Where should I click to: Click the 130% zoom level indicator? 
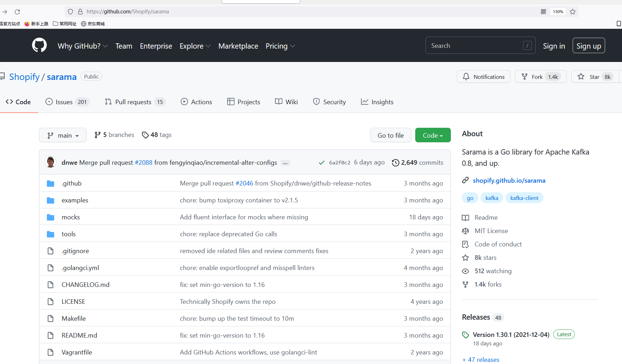[x=558, y=12]
